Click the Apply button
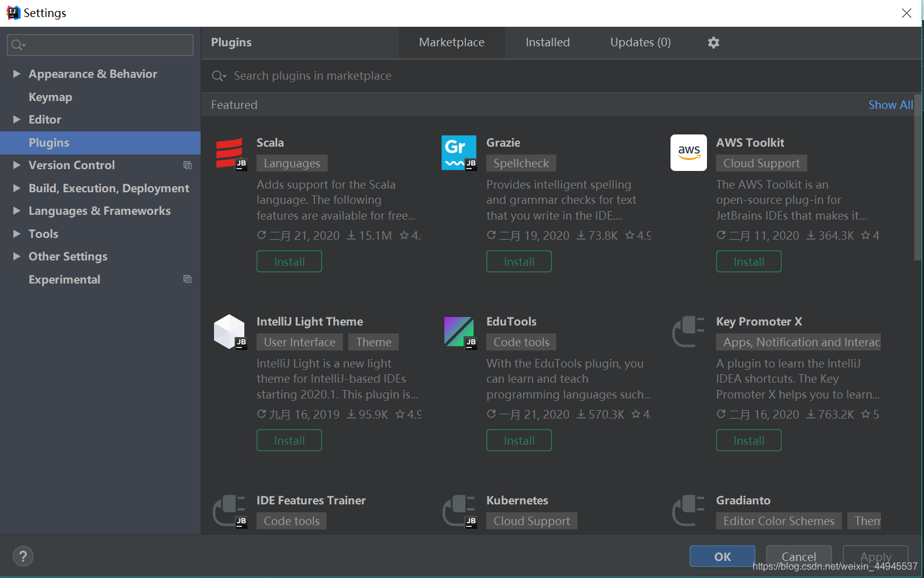 (875, 556)
